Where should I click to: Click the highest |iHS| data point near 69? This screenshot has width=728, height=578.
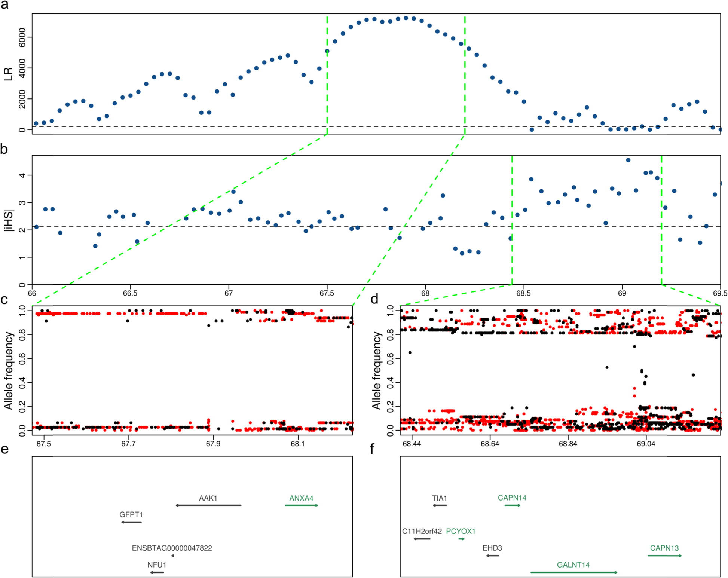(628, 160)
